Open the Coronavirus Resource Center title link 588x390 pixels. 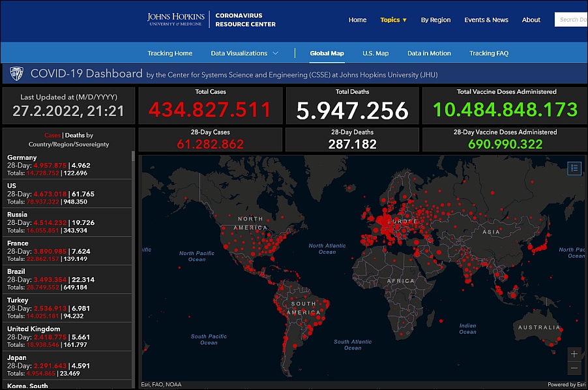point(245,20)
